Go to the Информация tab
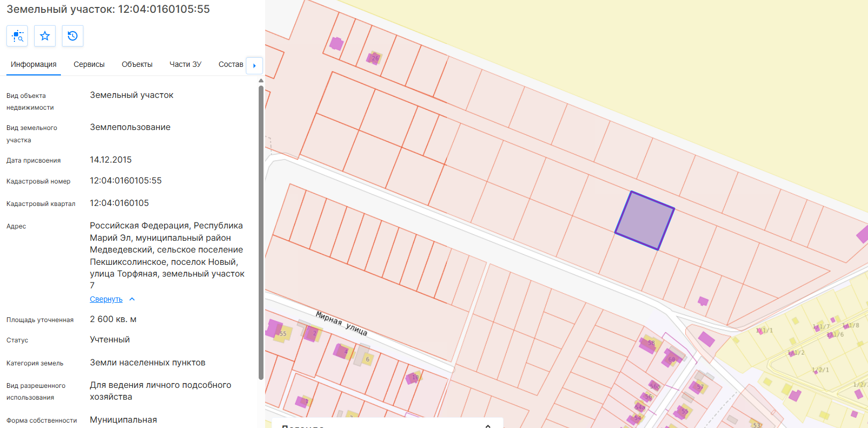Viewport: 868px width, 428px height. point(34,64)
